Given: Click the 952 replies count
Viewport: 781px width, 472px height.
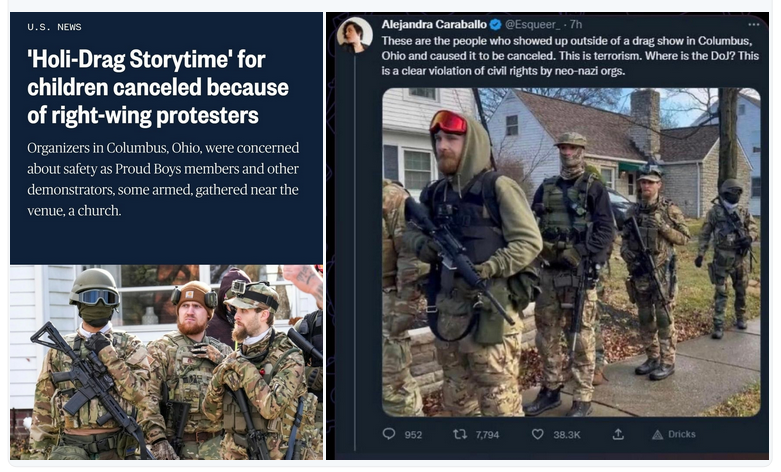Looking at the screenshot, I should [413, 435].
